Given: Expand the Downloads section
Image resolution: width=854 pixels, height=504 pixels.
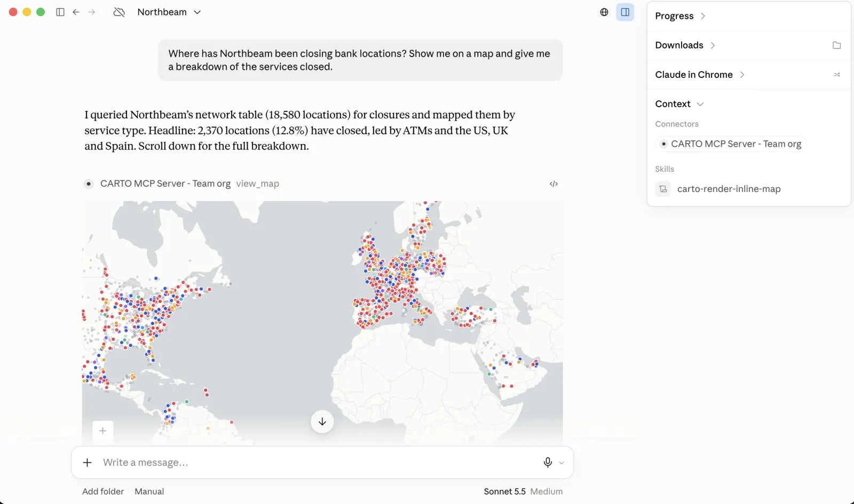Looking at the screenshot, I should click(685, 45).
